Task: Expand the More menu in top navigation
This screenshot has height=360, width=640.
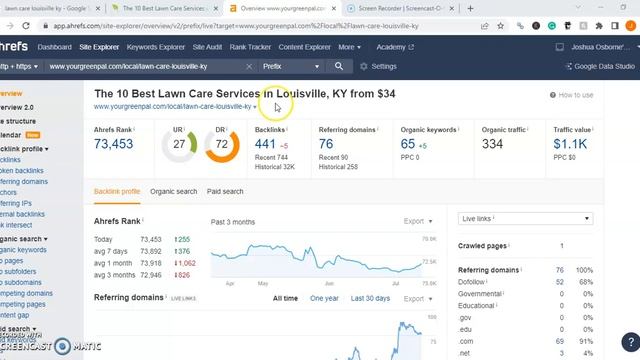Action: tap(349, 47)
